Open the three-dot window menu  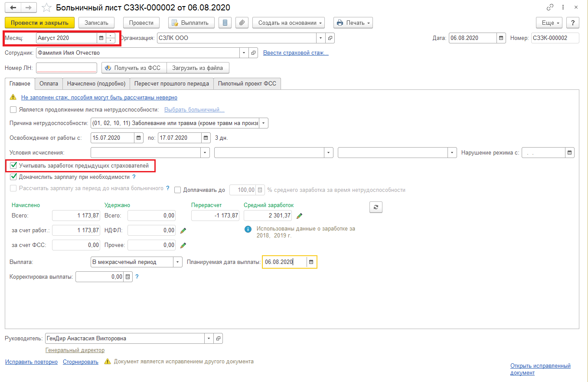tap(564, 7)
